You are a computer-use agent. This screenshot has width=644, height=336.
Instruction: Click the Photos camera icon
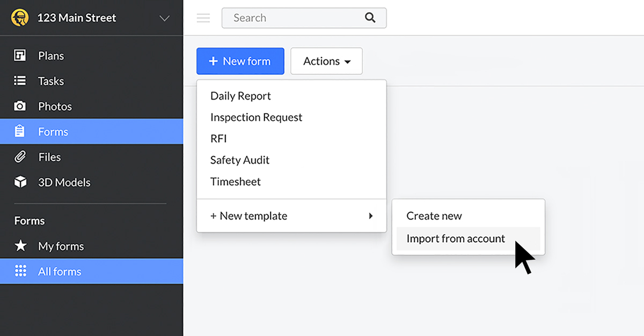(20, 106)
